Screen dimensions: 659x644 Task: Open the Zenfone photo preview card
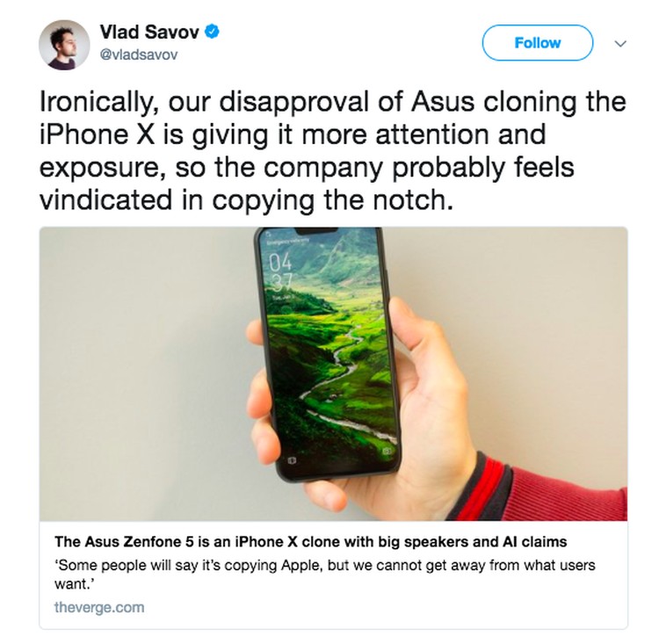pyautogui.click(x=333, y=428)
